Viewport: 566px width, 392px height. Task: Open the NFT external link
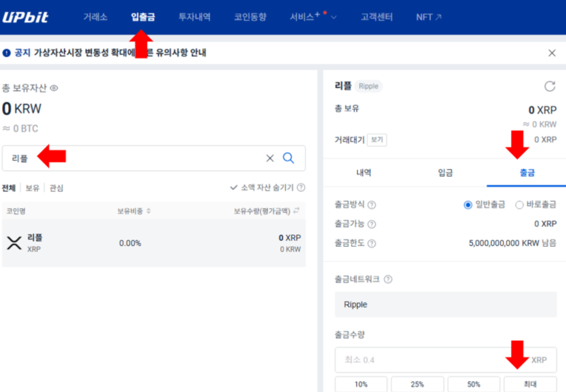(429, 17)
